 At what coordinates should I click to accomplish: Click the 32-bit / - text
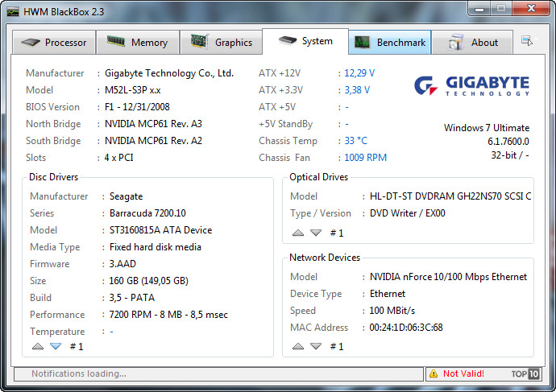tap(510, 155)
